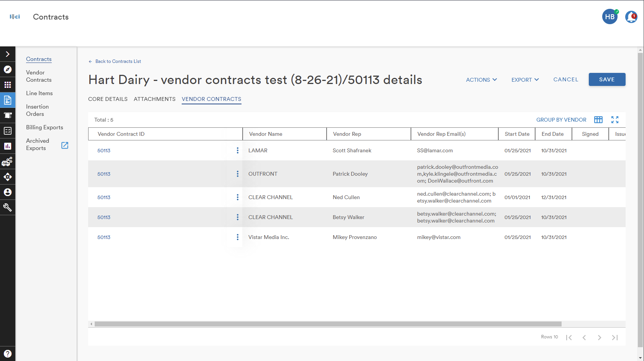Open the checklist tasks icon
The height and width of the screenshot is (361, 644).
click(x=8, y=131)
